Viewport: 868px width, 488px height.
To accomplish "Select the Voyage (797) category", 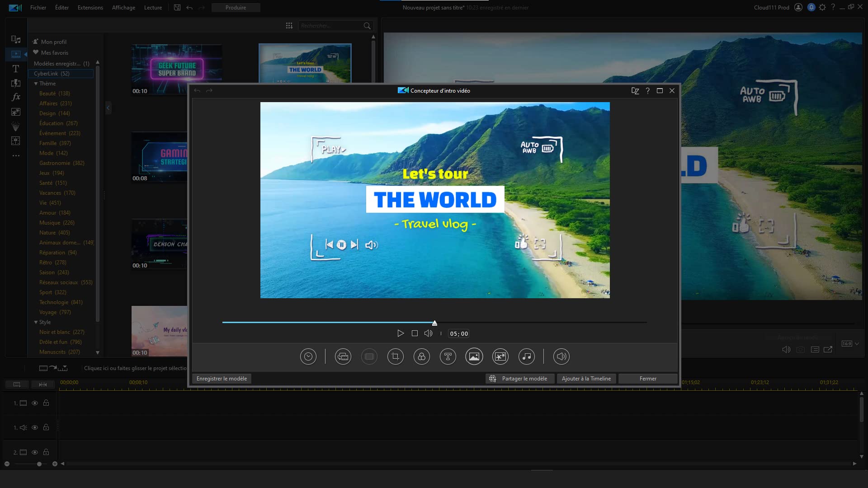I will [55, 312].
